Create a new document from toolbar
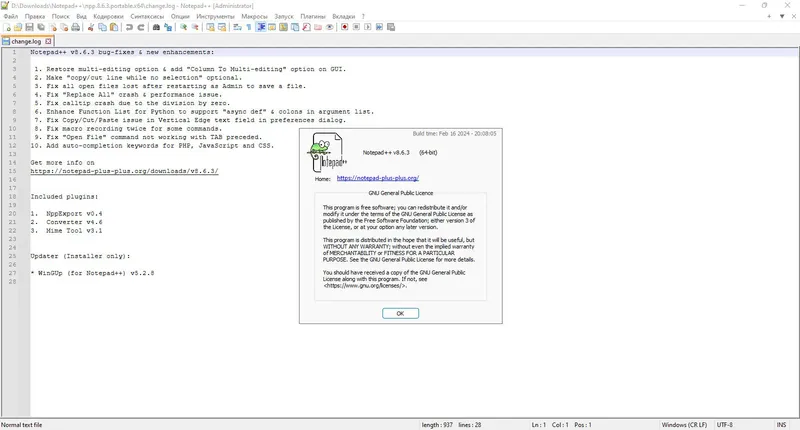 tap(7, 27)
